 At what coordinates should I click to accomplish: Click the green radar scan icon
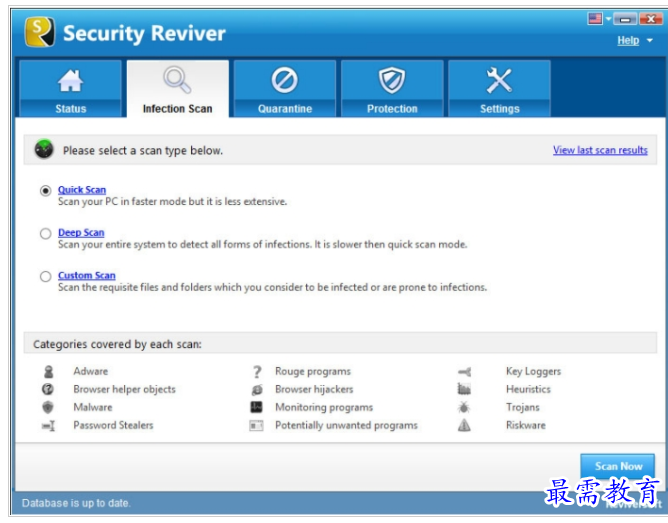click(44, 149)
